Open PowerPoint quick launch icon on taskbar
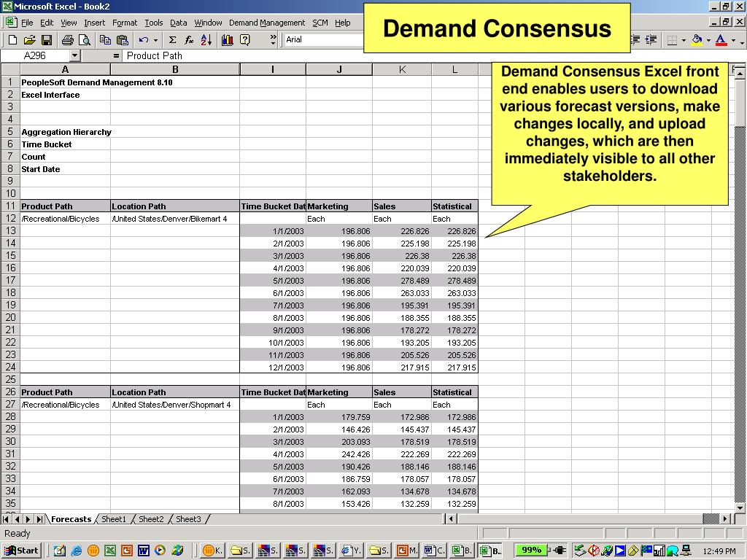This screenshot has height=560, width=747. coord(127,551)
